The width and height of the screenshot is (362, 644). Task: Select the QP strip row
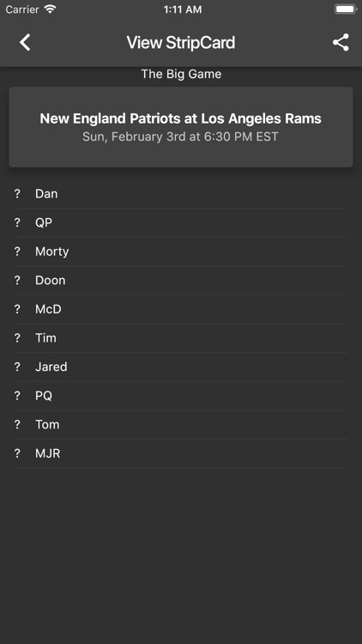point(181,222)
